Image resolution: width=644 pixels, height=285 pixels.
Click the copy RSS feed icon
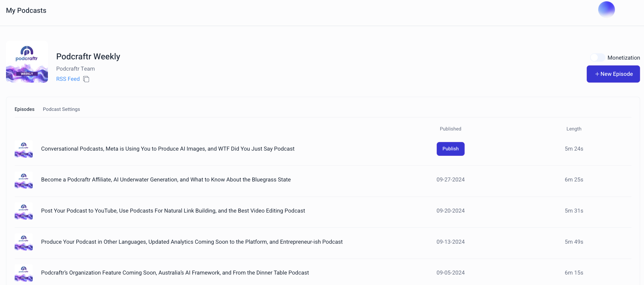(x=86, y=79)
